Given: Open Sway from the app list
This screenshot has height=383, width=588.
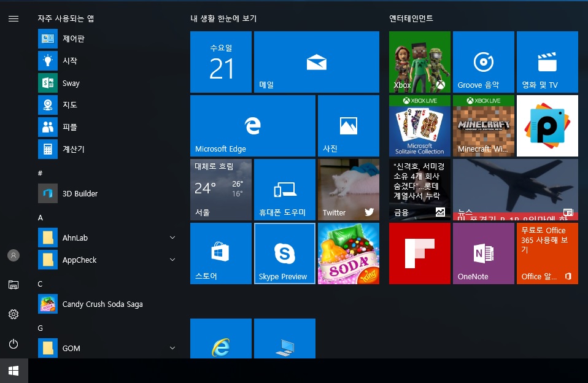Looking at the screenshot, I should coord(107,83).
